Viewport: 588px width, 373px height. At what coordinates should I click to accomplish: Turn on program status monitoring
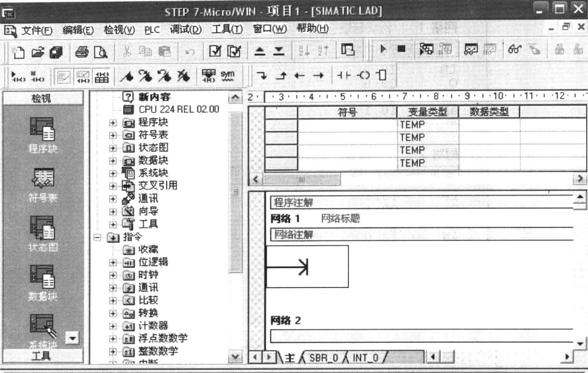[426, 49]
